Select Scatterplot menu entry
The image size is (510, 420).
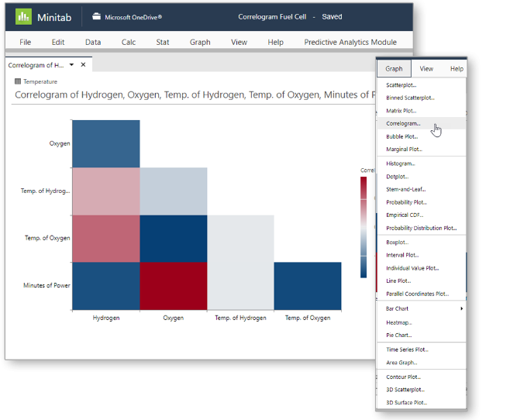point(401,85)
